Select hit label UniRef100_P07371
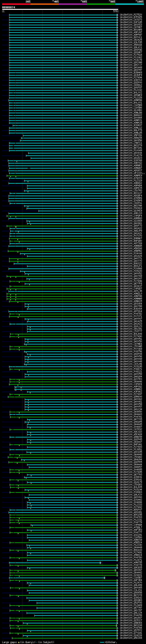146x644 pixels. [131, 316]
